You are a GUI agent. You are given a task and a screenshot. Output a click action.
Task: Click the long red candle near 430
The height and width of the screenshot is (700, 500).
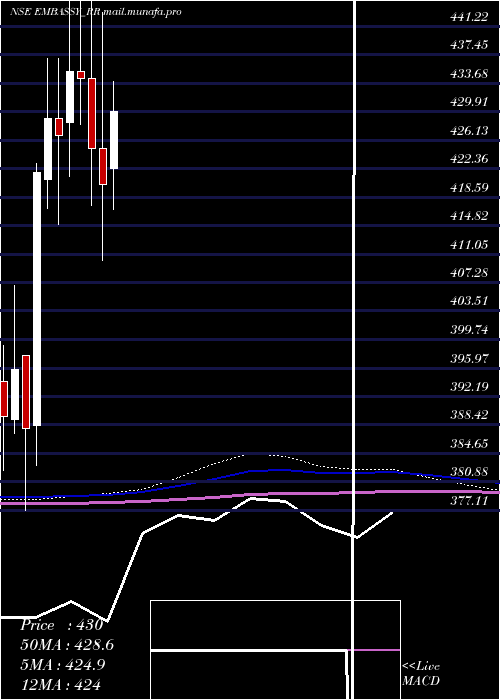click(x=92, y=113)
